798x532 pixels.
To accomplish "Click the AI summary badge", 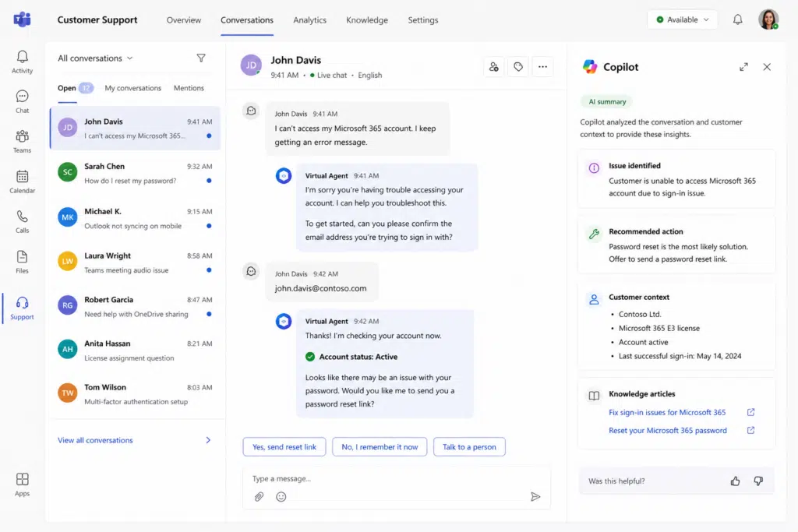I will 607,101.
